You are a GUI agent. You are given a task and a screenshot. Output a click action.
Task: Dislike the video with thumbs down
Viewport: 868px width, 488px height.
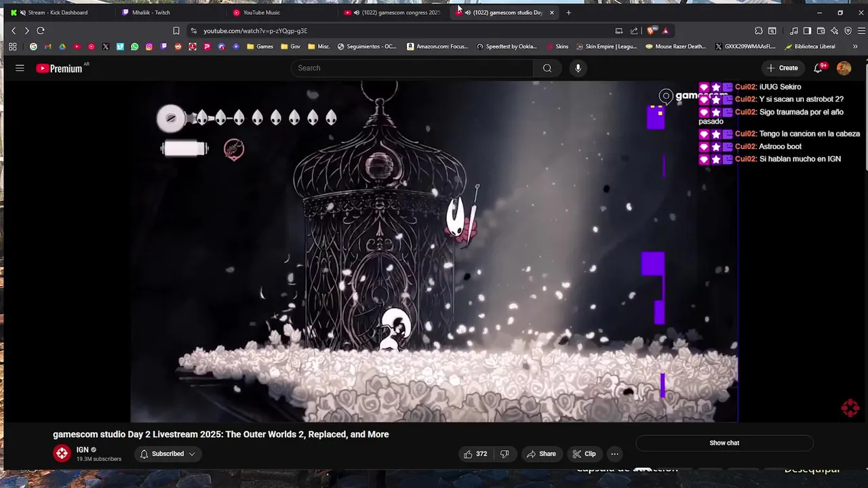click(505, 454)
